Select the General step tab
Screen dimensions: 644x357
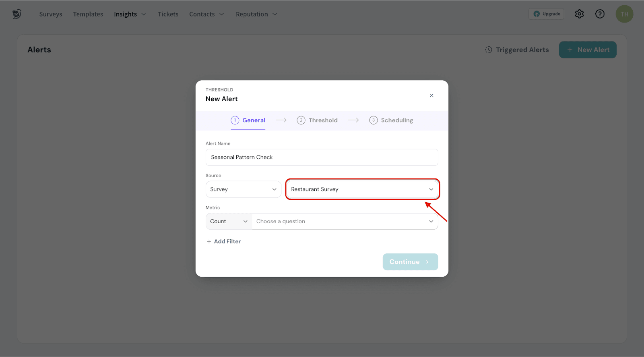[248, 120]
